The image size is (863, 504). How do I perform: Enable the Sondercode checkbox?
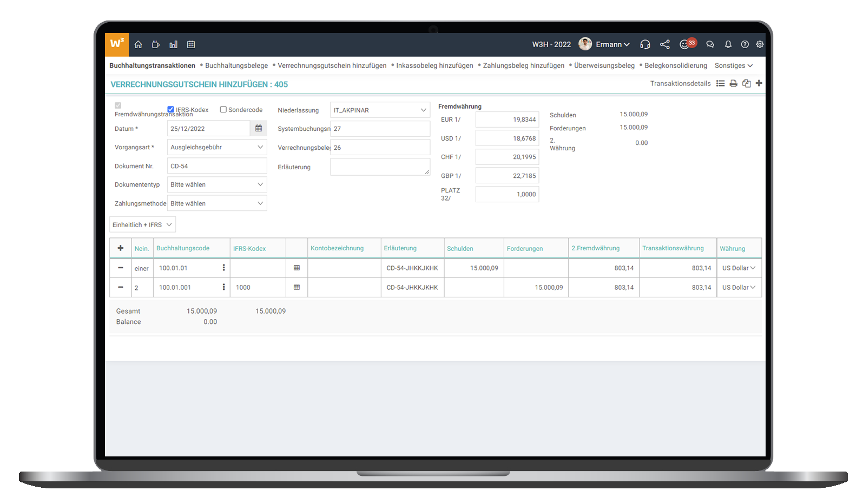[223, 109]
